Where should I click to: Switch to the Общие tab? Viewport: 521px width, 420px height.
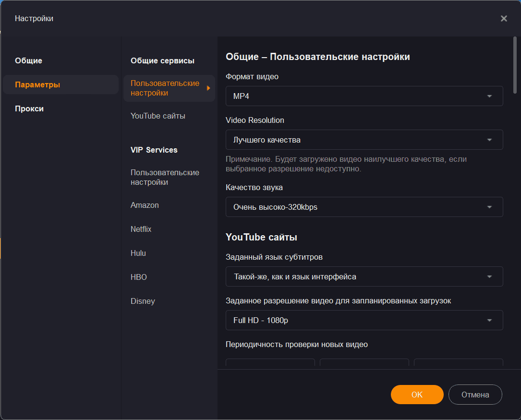29,61
